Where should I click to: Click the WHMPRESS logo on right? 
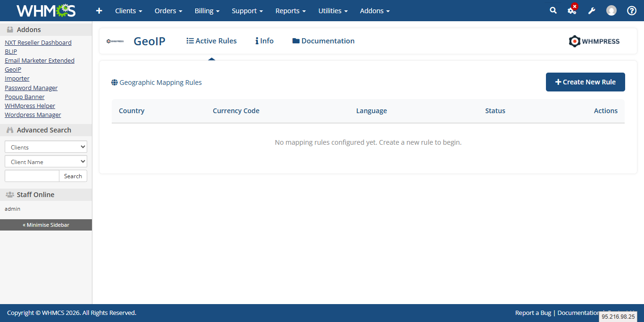594,41
